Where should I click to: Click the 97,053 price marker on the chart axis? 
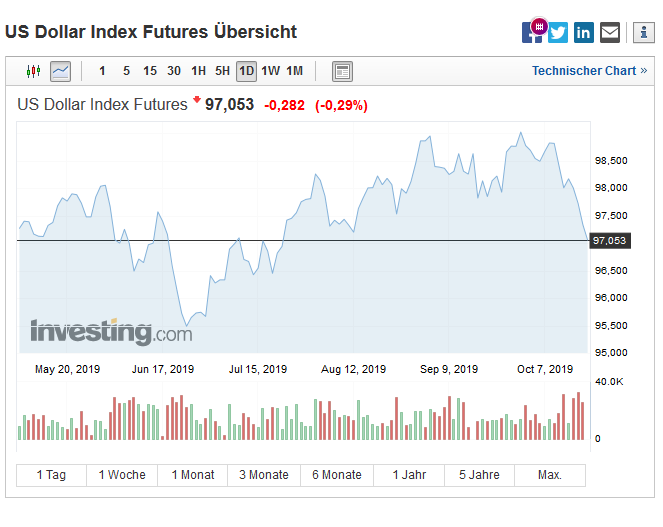click(609, 241)
